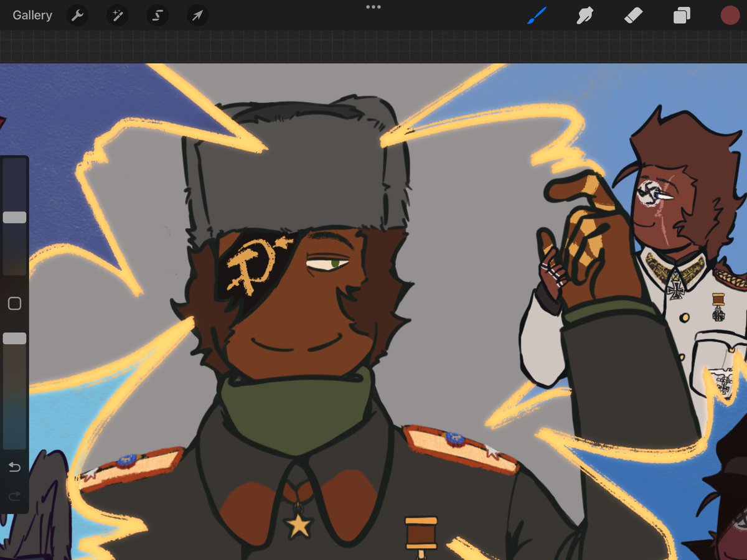Viewport: 747px width, 560px height.
Task: Select the Smudge tool
Action: pyautogui.click(x=585, y=15)
